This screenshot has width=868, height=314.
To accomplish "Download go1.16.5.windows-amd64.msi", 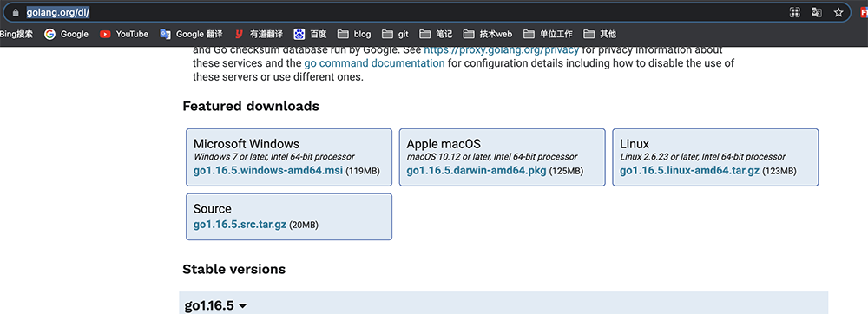I will point(268,170).
